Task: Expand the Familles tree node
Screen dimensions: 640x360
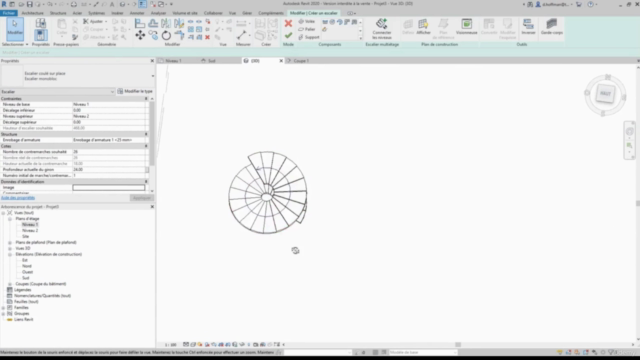Action: click(3, 307)
